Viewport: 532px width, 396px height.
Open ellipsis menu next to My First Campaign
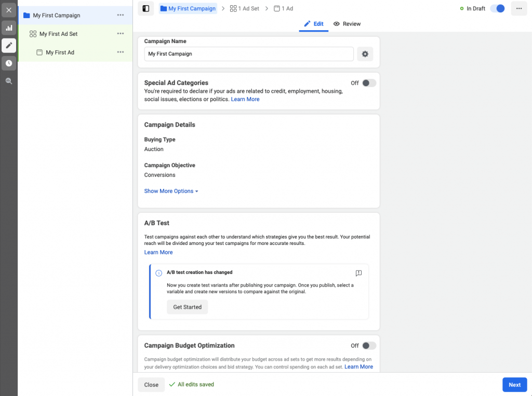tap(121, 16)
